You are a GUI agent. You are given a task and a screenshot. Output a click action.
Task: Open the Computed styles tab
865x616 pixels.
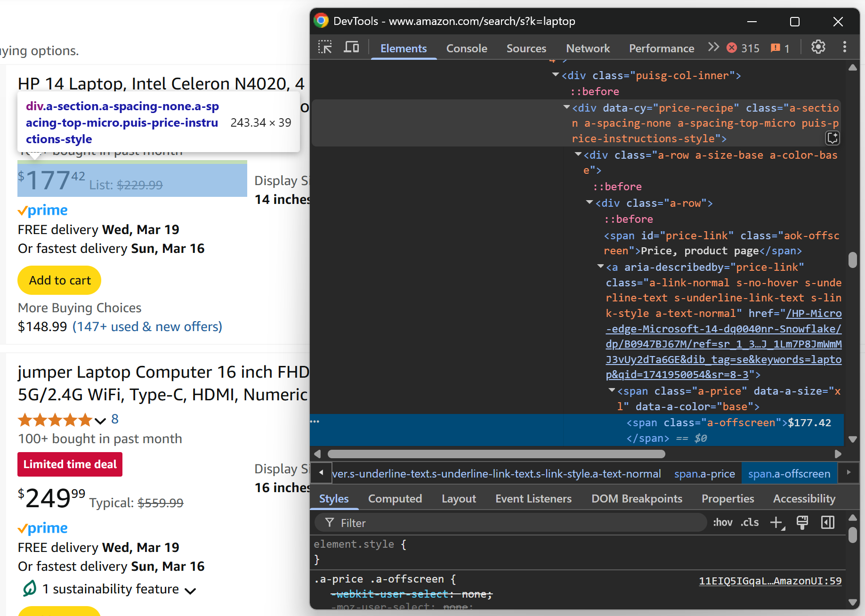point(395,499)
